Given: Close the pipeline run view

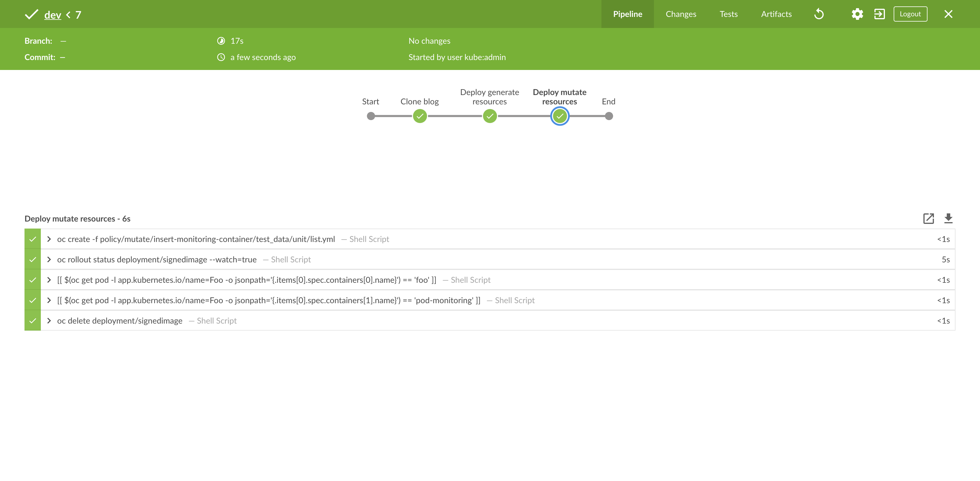Looking at the screenshot, I should tap(949, 14).
